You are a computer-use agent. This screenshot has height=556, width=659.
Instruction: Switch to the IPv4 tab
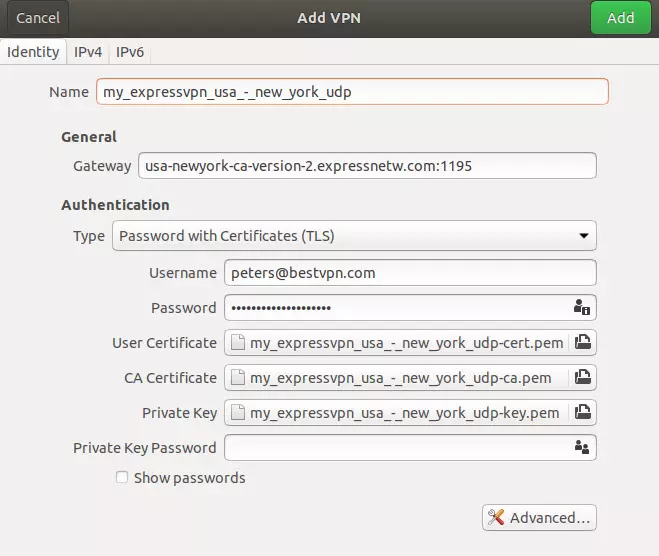tap(88, 52)
